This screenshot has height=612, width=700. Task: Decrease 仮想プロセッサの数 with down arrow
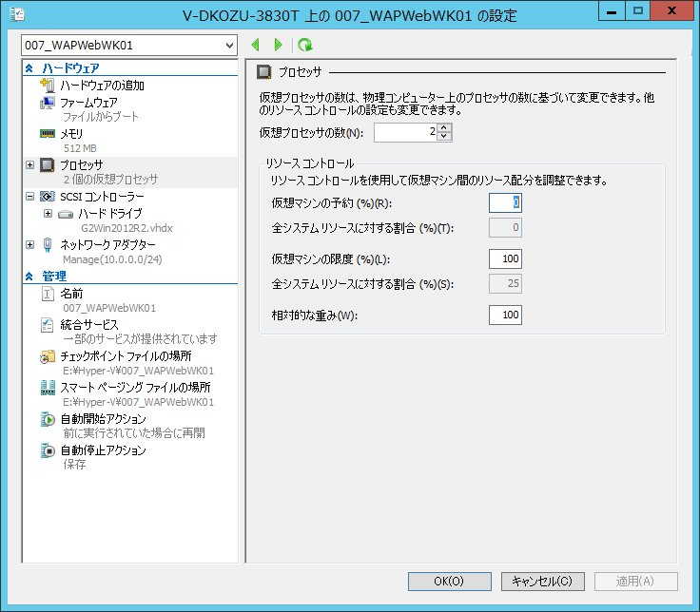click(444, 137)
